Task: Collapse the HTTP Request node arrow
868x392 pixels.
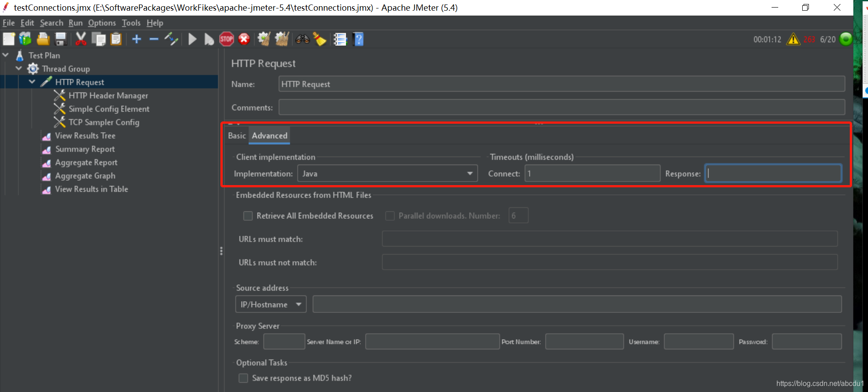Action: (x=32, y=82)
